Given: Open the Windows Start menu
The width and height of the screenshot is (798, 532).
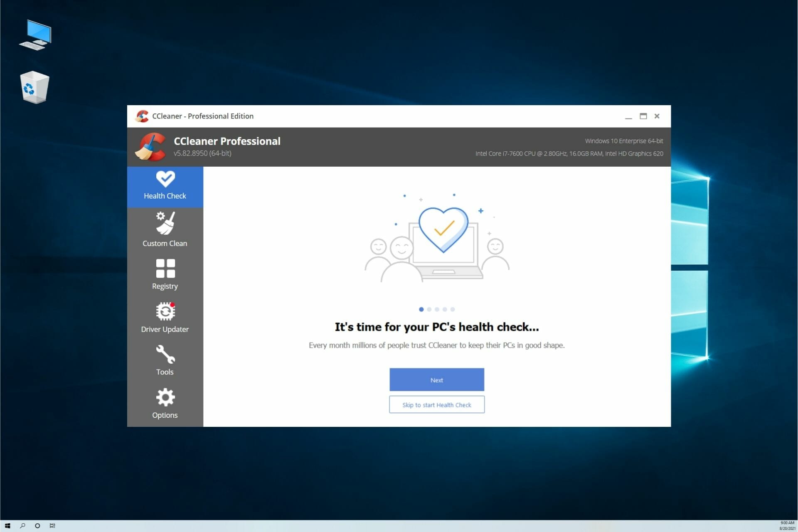Looking at the screenshot, I should pyautogui.click(x=7, y=526).
